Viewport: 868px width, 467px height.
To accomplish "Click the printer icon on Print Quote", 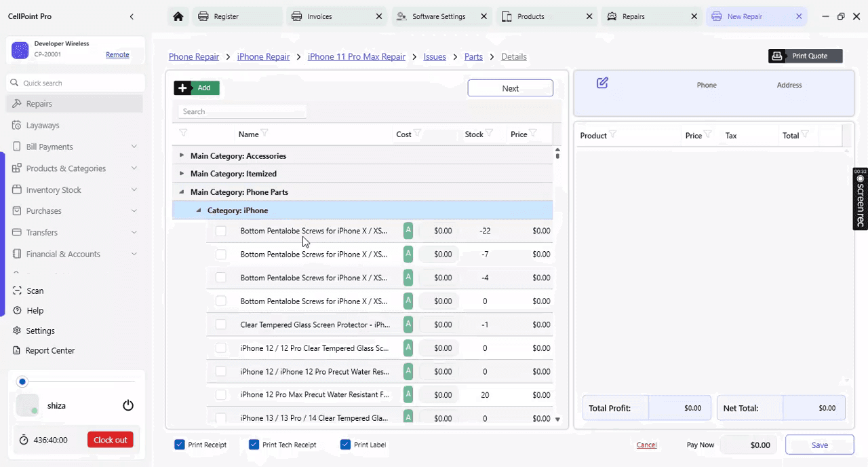I will pyautogui.click(x=778, y=56).
